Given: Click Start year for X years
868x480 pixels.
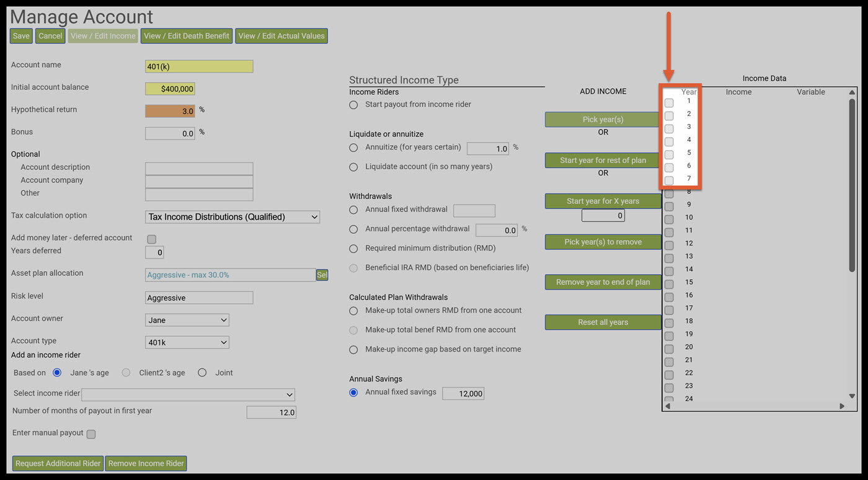Looking at the screenshot, I should pyautogui.click(x=603, y=202).
